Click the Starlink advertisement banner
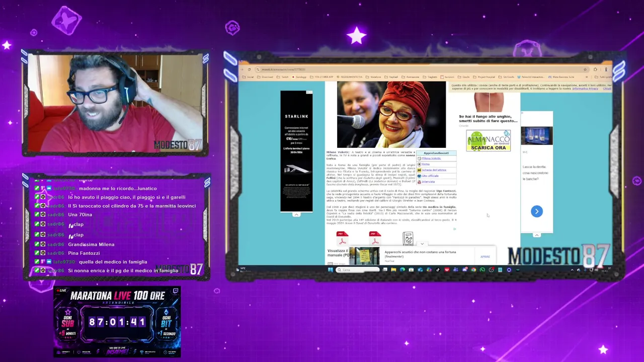 pyautogui.click(x=296, y=151)
